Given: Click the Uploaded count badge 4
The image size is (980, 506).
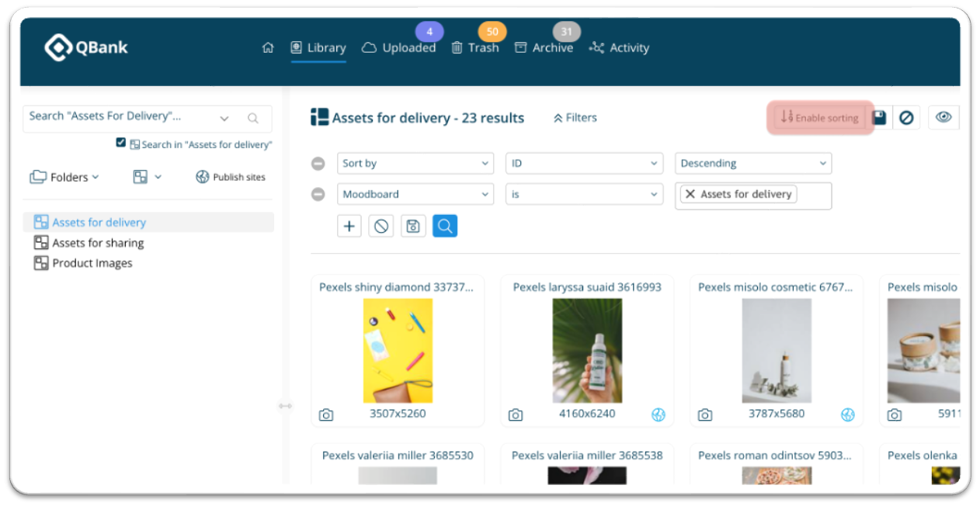Looking at the screenshot, I should click(x=429, y=32).
